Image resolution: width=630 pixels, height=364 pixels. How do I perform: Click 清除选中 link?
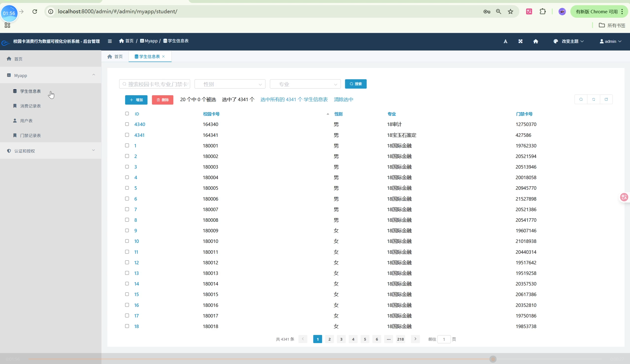[x=343, y=99]
